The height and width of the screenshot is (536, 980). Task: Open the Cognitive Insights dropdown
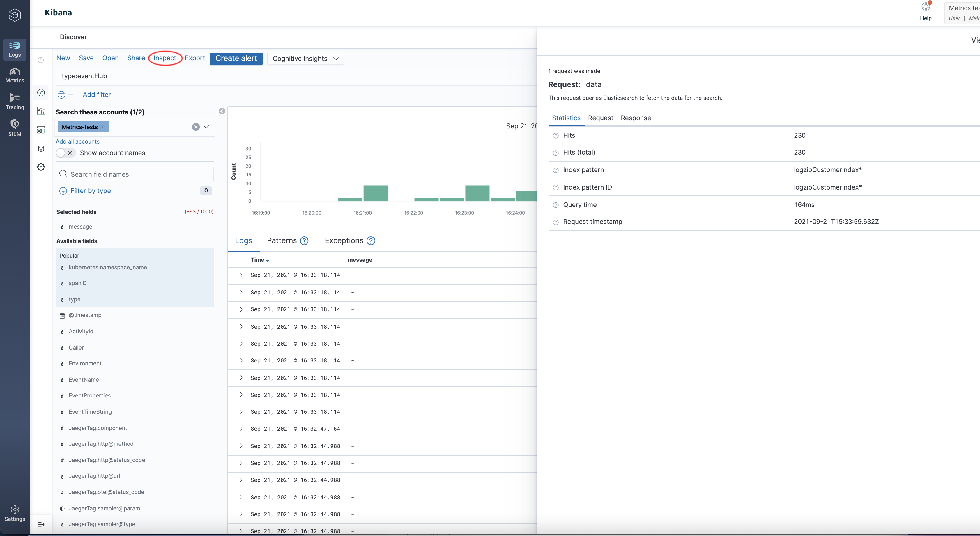tap(305, 59)
